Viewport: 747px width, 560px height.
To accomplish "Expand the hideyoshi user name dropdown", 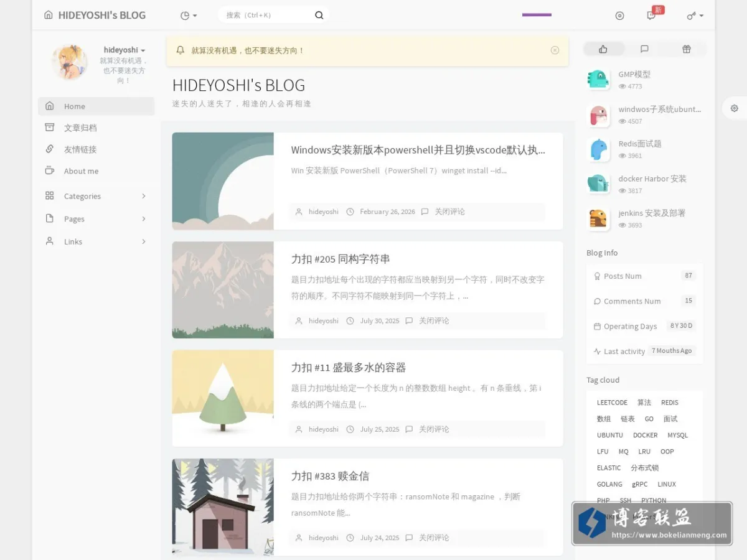I will pyautogui.click(x=125, y=50).
